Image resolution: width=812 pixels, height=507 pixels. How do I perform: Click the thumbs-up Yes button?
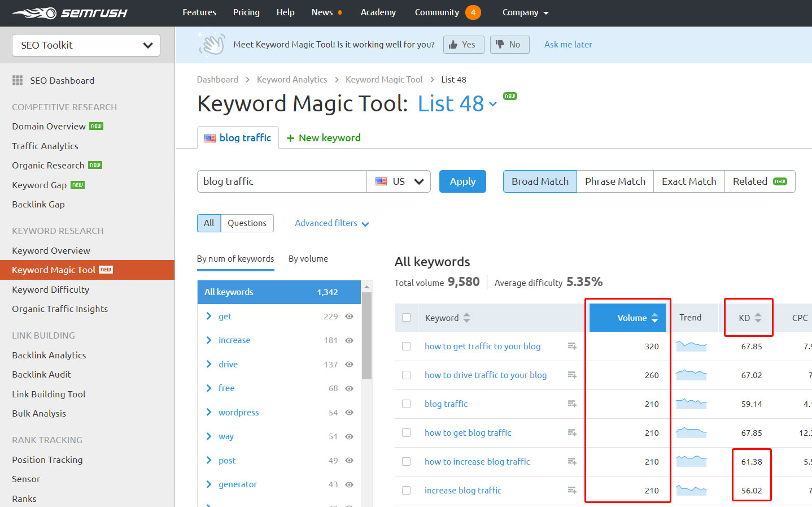(464, 45)
